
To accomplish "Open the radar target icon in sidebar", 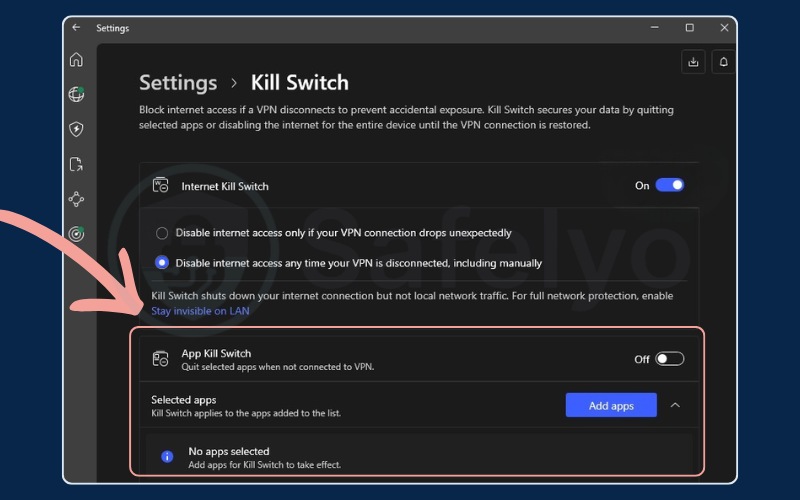I will coord(76,234).
